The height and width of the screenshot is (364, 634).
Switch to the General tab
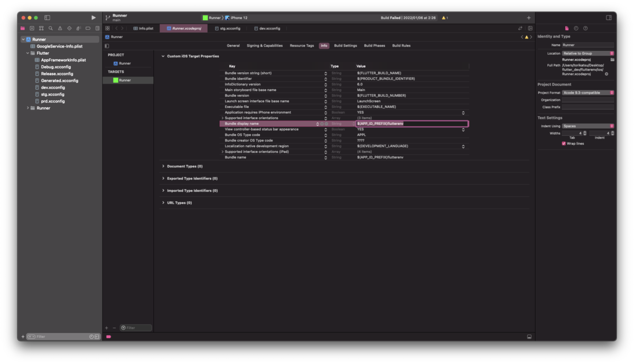(x=233, y=46)
